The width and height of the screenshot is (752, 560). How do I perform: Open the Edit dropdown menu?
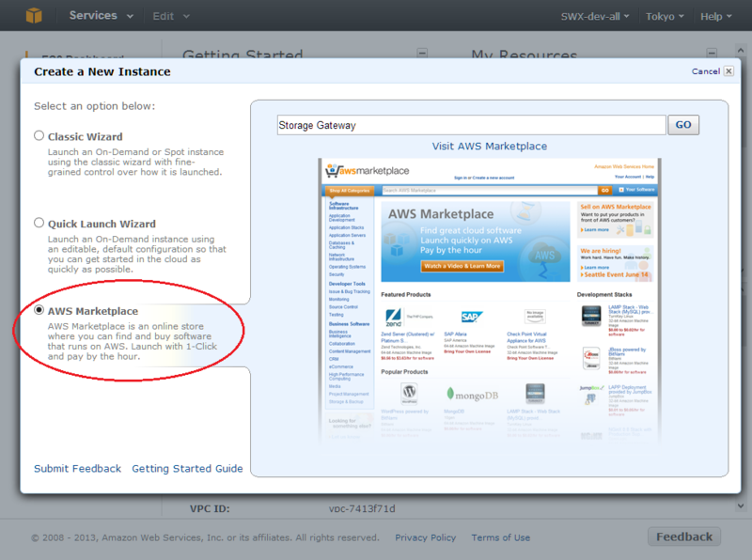click(171, 16)
